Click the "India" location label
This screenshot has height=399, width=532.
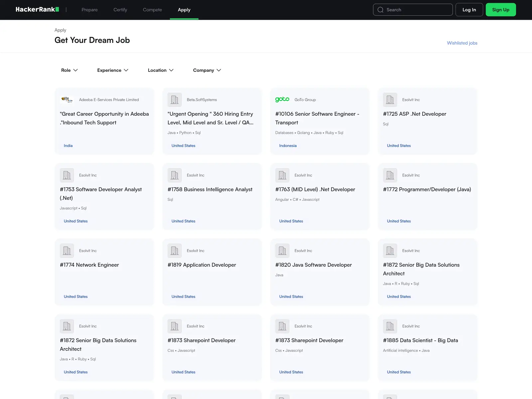click(68, 146)
